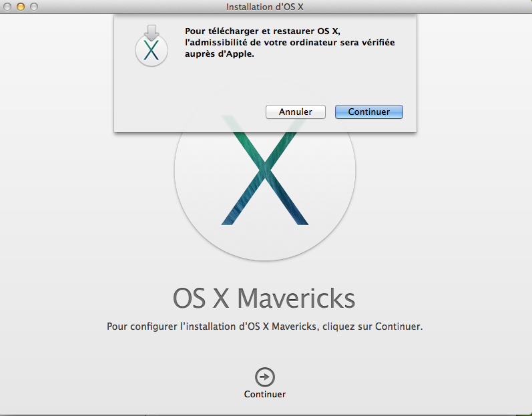
Task: Click the blue Continuer button in dialog
Action: point(369,112)
